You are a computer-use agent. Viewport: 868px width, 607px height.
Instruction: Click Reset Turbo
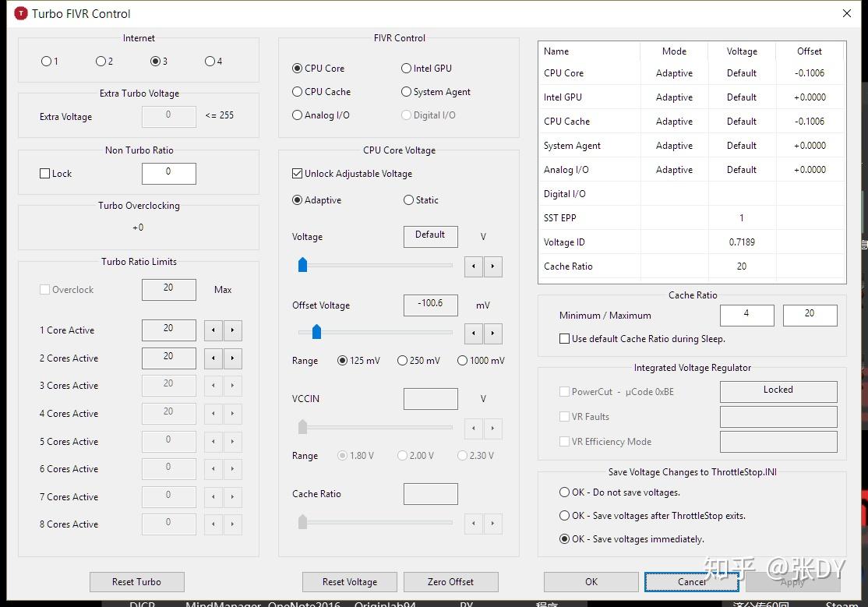point(136,582)
